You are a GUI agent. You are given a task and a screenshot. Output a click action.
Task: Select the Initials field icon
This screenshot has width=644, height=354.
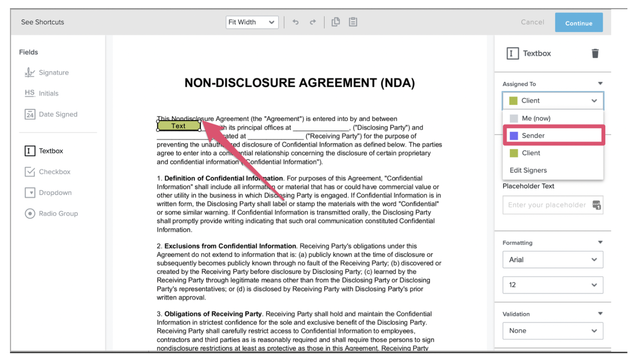coord(29,93)
